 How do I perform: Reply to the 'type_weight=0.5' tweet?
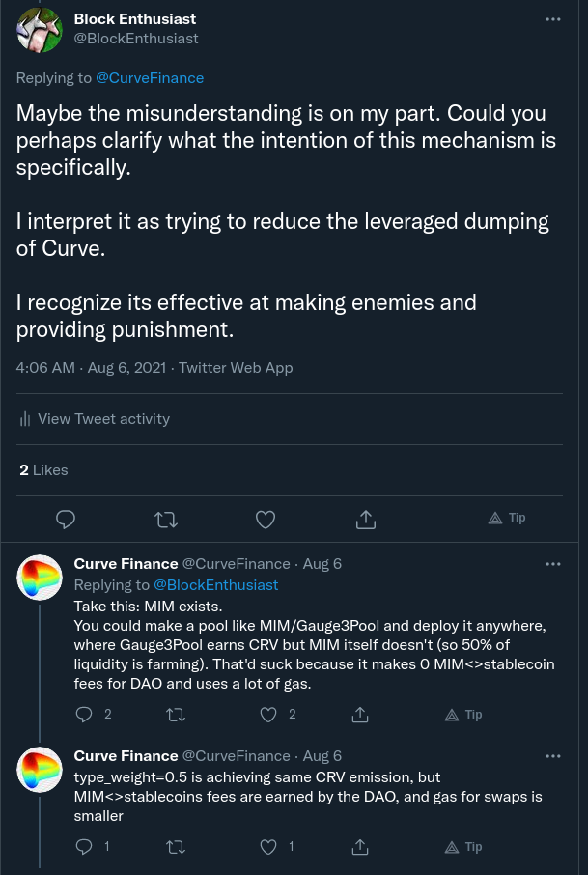tap(84, 846)
